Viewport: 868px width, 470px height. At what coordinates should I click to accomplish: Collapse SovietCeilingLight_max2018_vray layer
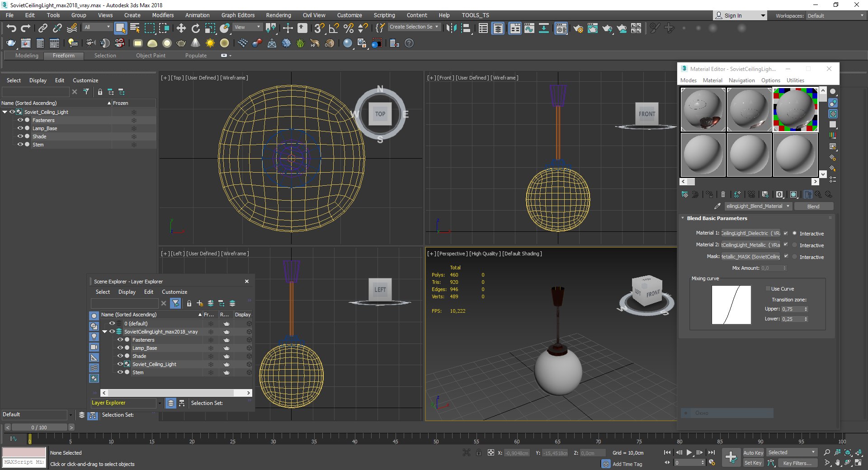[105, 332]
